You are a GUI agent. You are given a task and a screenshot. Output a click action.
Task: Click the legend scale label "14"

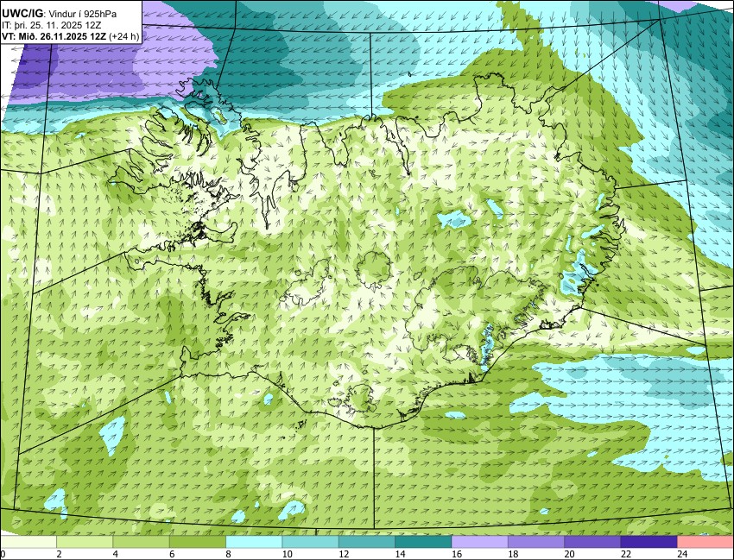(x=400, y=554)
